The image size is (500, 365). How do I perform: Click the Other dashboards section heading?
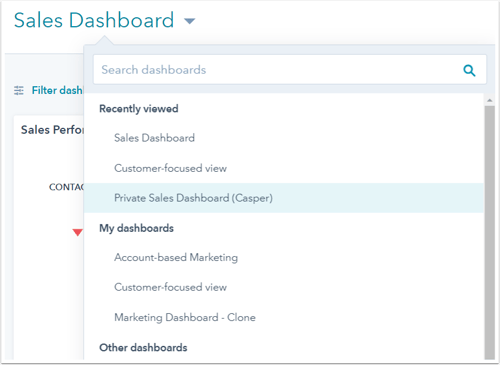tap(143, 348)
